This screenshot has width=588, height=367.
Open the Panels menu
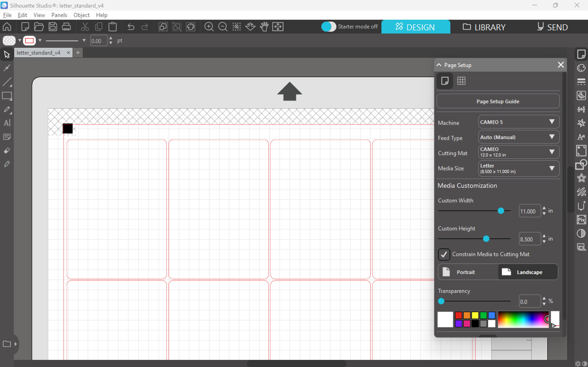59,15
